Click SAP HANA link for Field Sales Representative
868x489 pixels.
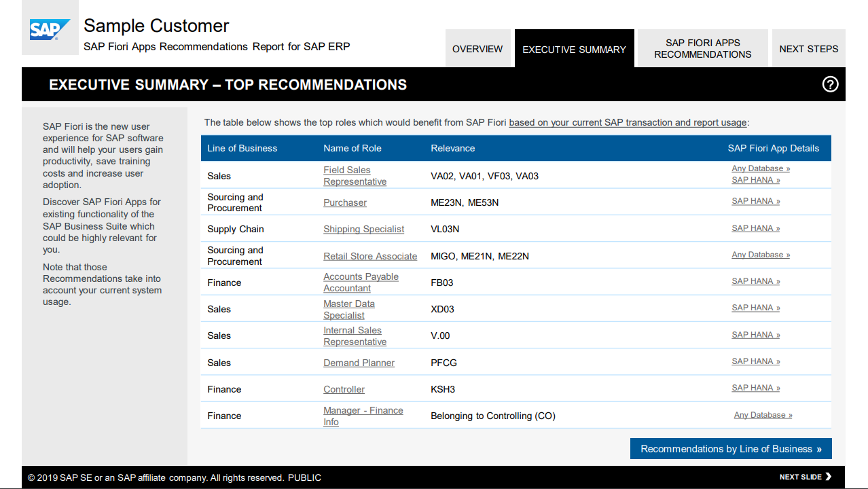click(x=756, y=180)
